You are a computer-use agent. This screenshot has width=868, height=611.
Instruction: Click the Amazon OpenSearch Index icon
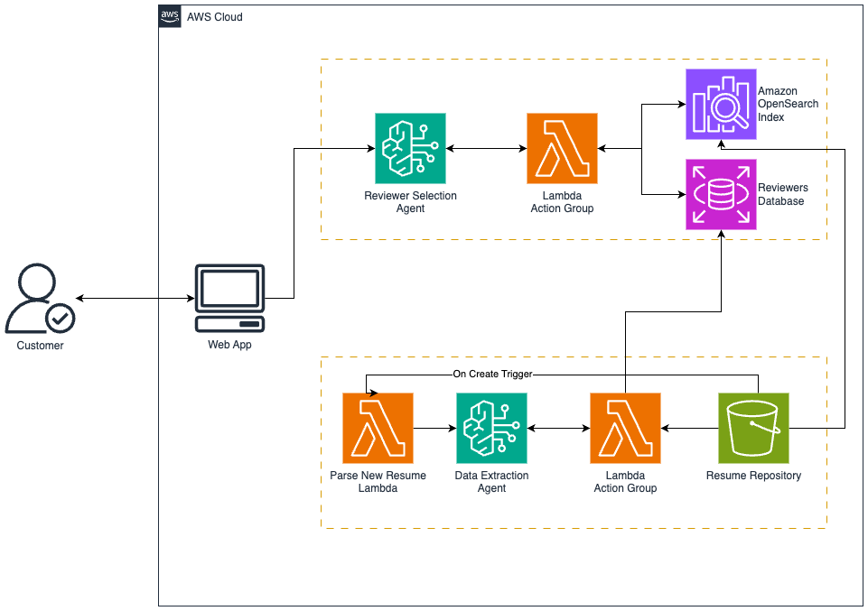pos(721,104)
